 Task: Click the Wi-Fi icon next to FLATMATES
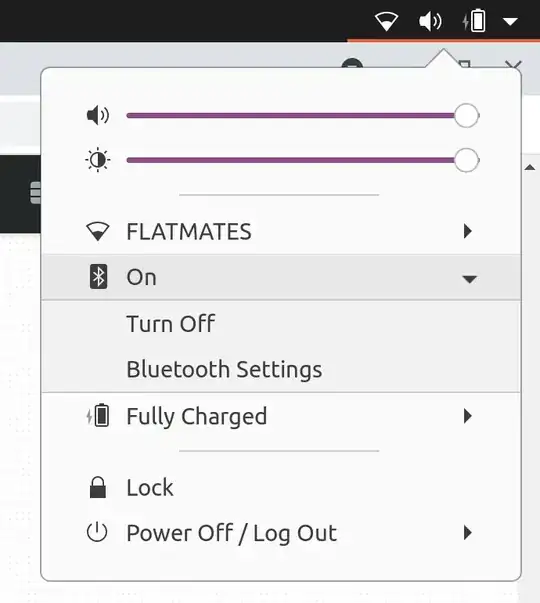pyautogui.click(x=98, y=232)
